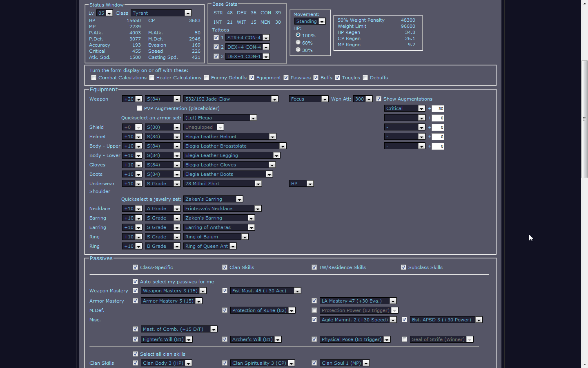Open the Ring of Baium dropdown
This screenshot has width=588, height=368.
coord(216,237)
